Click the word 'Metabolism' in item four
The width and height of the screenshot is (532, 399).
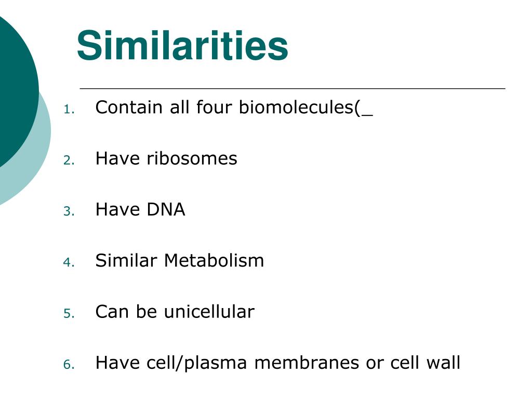(214, 261)
